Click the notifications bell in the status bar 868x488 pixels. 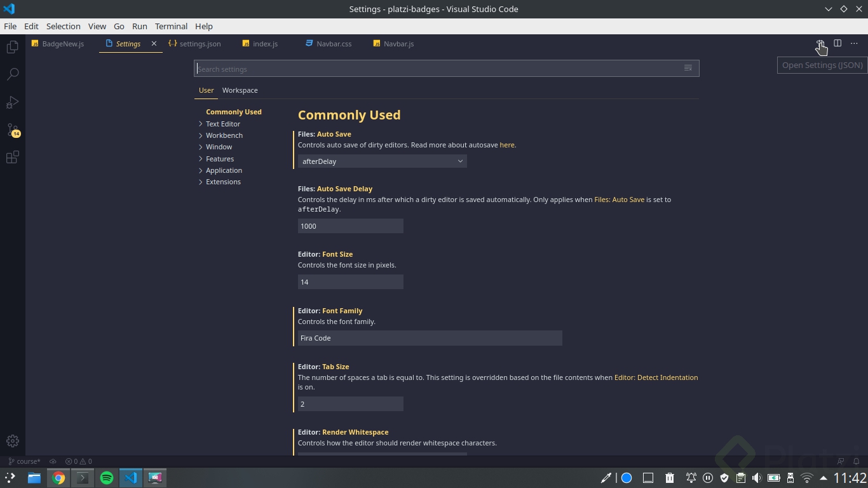point(856,461)
